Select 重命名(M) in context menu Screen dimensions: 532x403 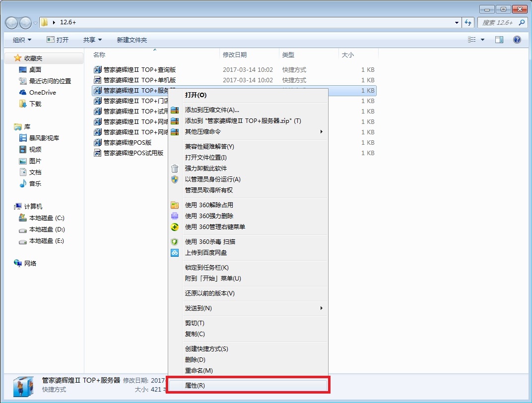pos(248,370)
